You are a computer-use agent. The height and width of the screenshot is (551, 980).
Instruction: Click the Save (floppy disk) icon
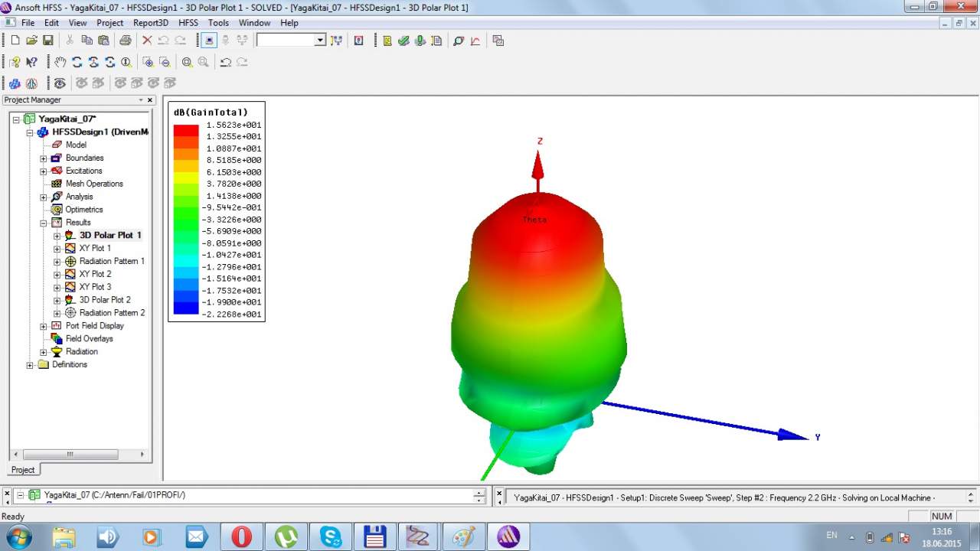click(47, 40)
